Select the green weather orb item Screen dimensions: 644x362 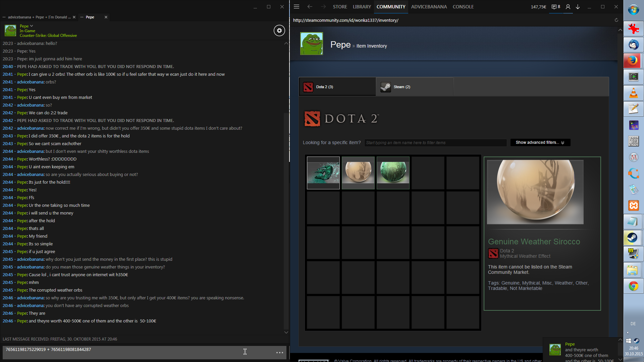tap(393, 173)
